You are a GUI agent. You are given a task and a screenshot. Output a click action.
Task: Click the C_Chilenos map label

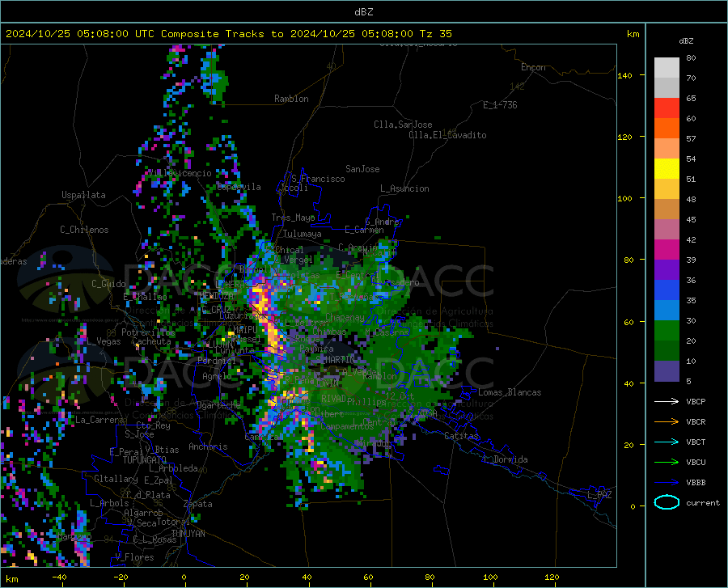click(84, 230)
